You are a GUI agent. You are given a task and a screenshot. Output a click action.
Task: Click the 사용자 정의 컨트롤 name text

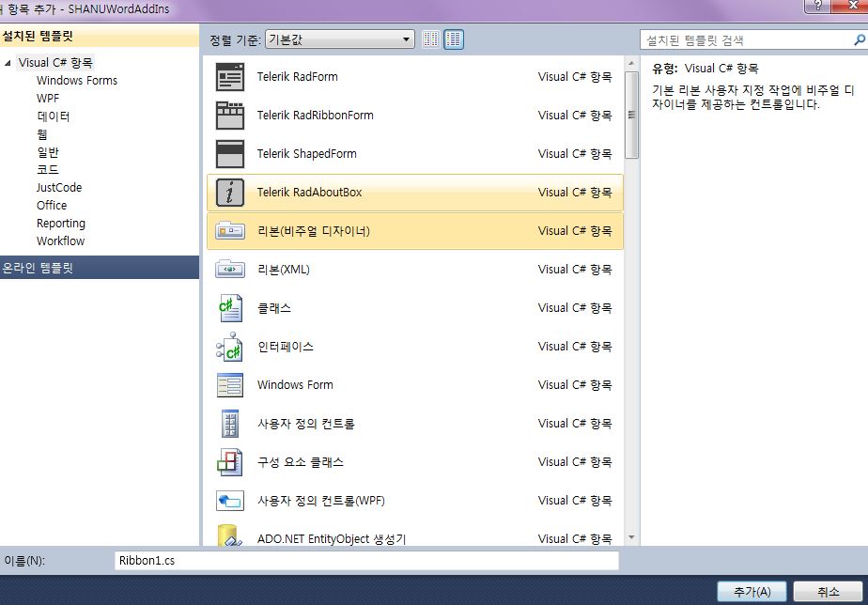tap(306, 424)
